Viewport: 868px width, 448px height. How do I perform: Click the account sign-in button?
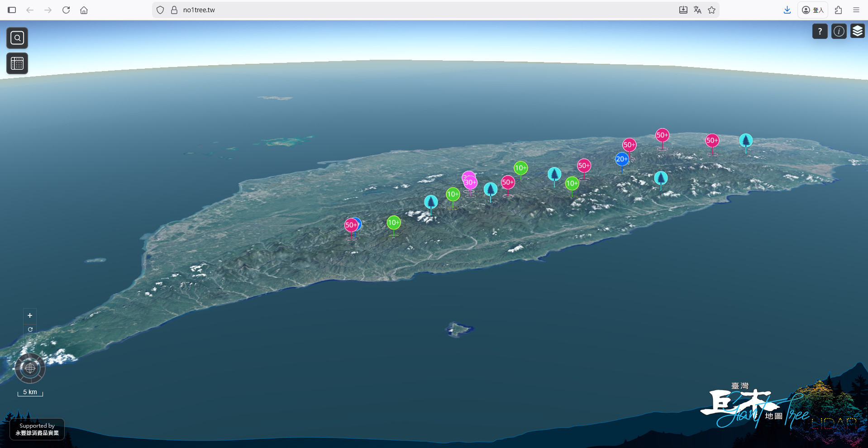812,10
